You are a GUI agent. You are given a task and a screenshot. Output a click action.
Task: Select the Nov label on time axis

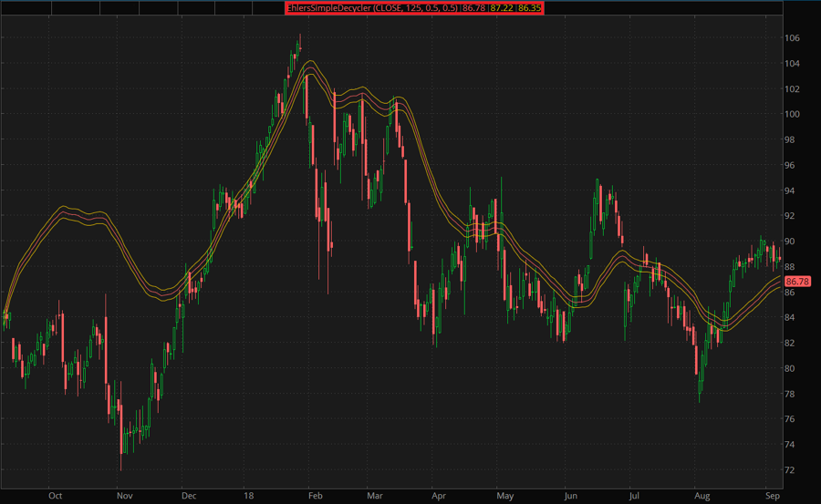coord(125,496)
